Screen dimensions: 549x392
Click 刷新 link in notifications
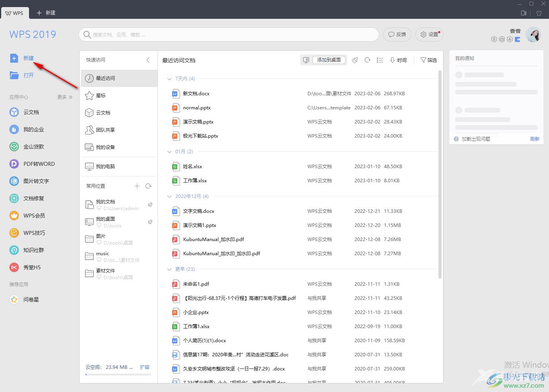[534, 139]
